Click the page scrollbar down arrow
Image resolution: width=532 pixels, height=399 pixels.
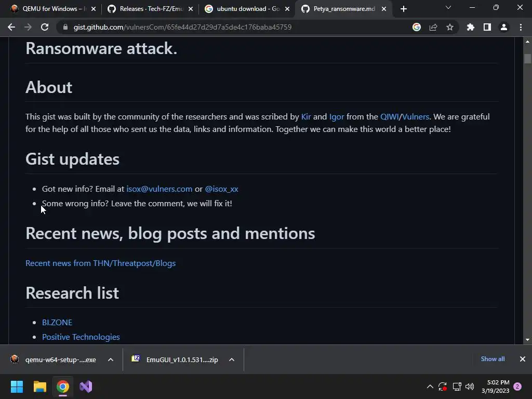coord(527,340)
